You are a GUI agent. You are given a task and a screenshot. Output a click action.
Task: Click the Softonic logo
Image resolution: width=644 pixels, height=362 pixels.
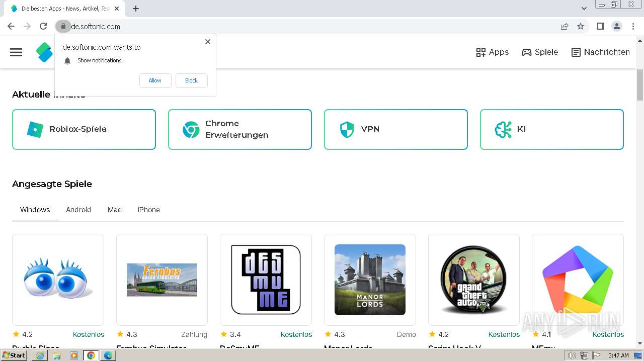(x=45, y=52)
